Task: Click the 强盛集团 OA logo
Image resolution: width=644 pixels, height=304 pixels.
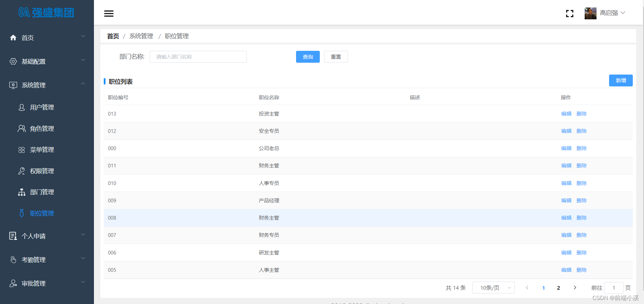Action: click(46, 13)
